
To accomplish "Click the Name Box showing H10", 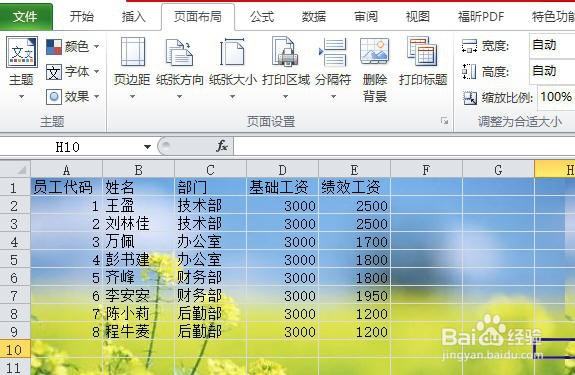I will click(x=68, y=147).
